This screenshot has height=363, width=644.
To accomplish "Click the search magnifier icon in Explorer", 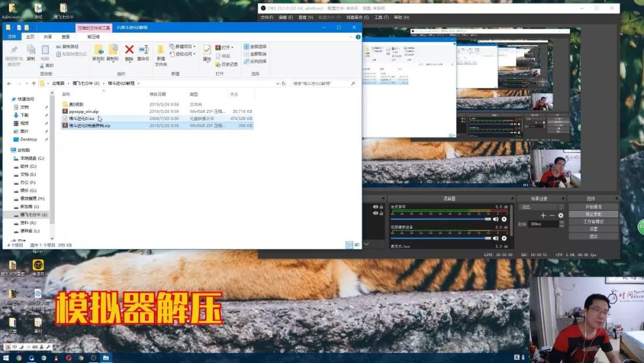I will click(353, 84).
